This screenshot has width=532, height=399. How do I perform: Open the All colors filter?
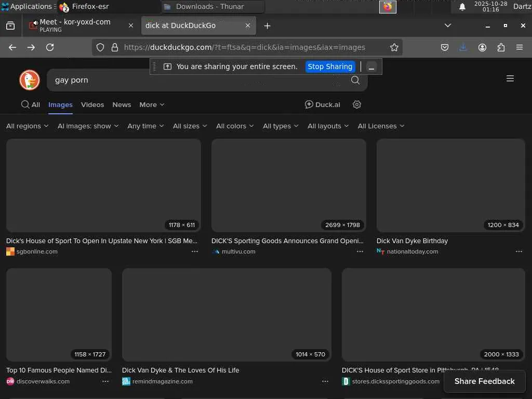[x=235, y=126]
